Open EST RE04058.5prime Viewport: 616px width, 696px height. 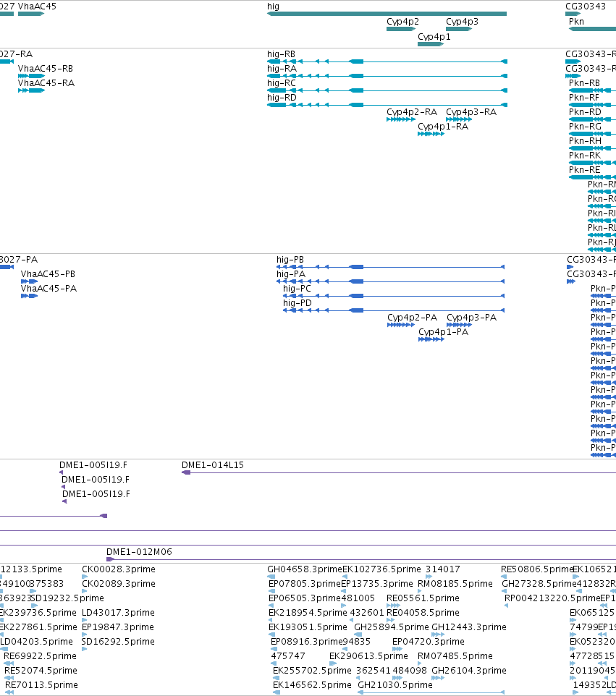[x=423, y=613]
